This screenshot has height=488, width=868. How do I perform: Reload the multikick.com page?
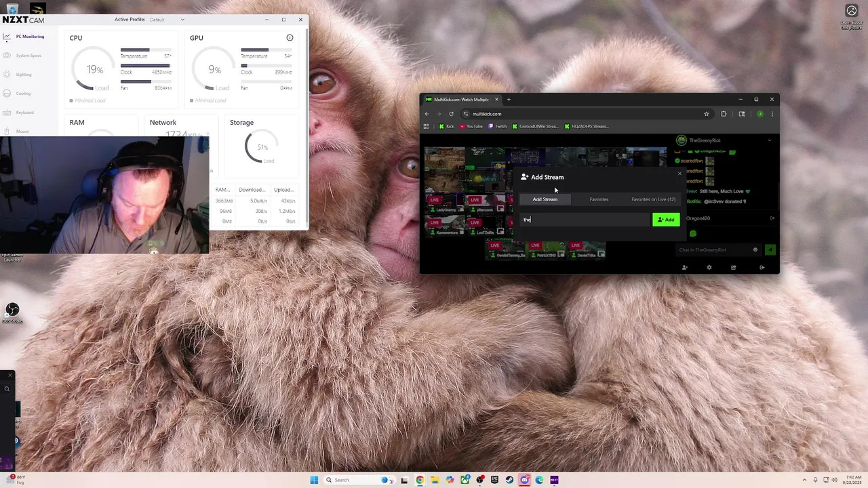click(x=451, y=114)
